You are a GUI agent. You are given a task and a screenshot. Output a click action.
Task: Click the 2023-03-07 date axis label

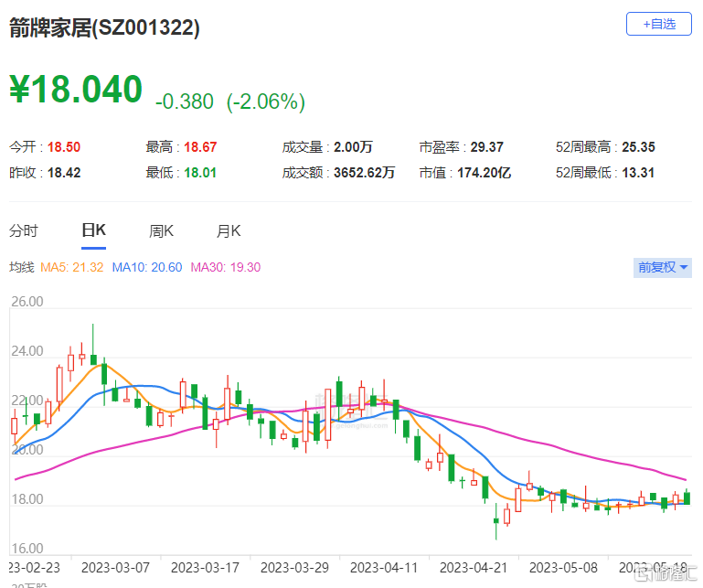[x=115, y=568]
